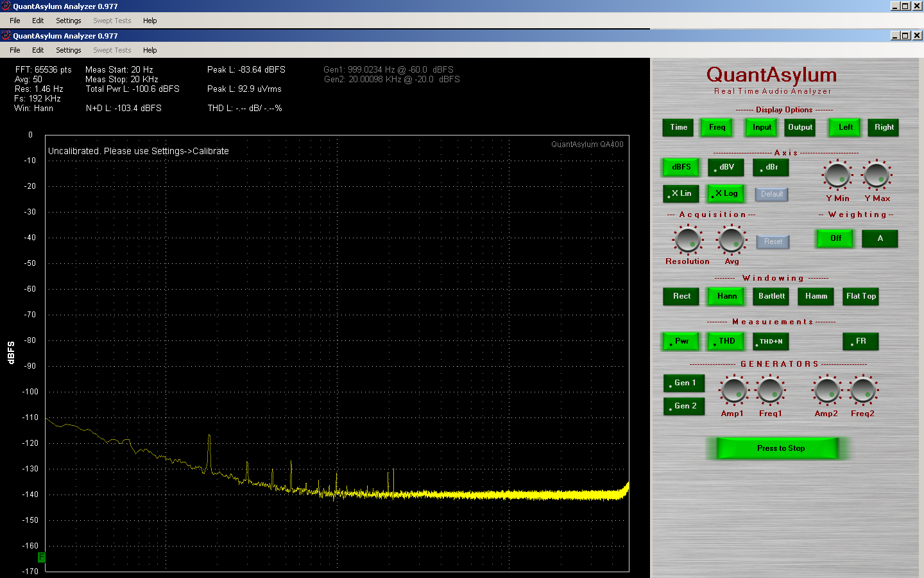
Task: Toggle the Input display button
Action: tap(762, 127)
